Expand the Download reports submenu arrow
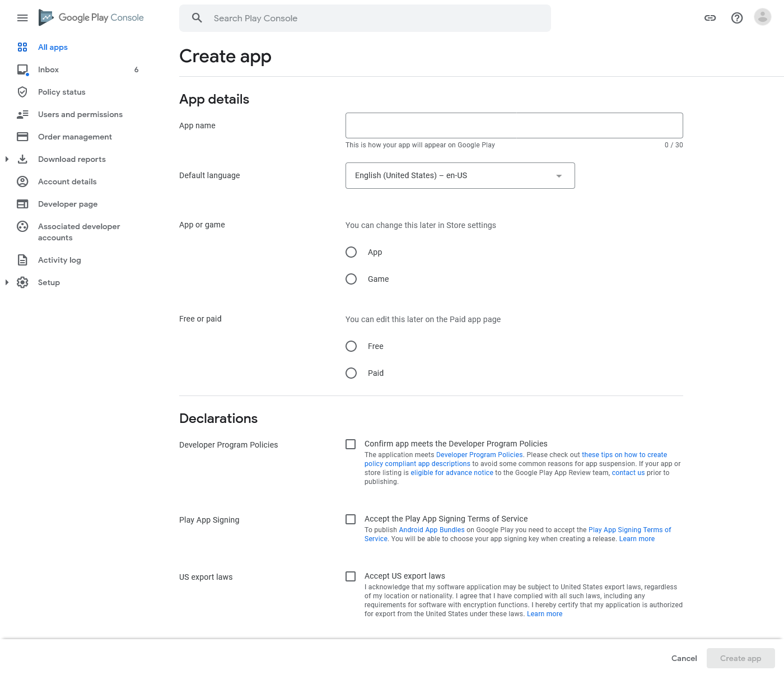 tap(7, 159)
